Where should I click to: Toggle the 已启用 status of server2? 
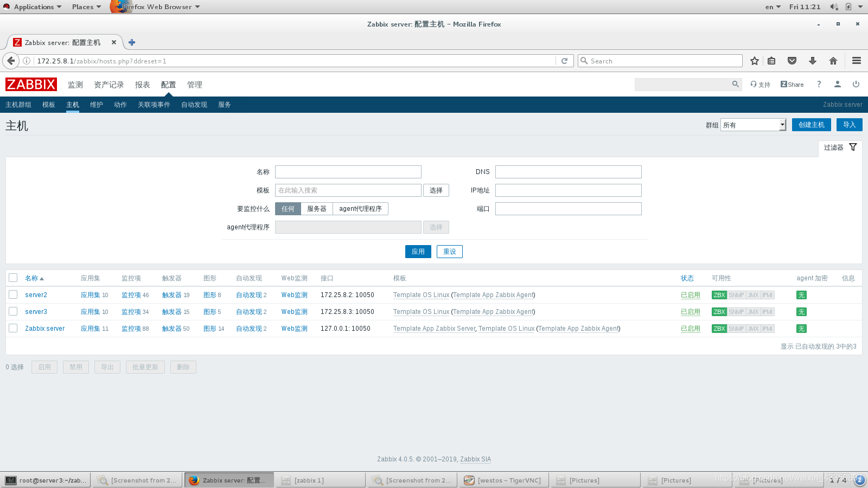[x=691, y=295]
